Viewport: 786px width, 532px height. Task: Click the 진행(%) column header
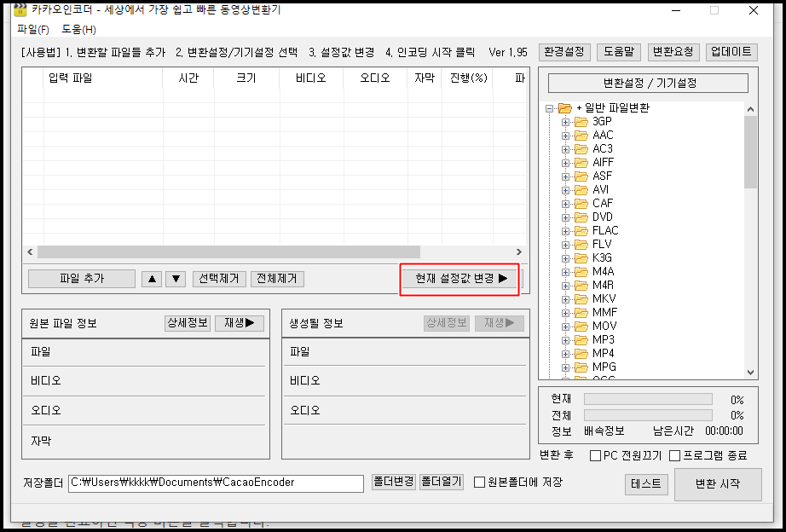pos(469,78)
